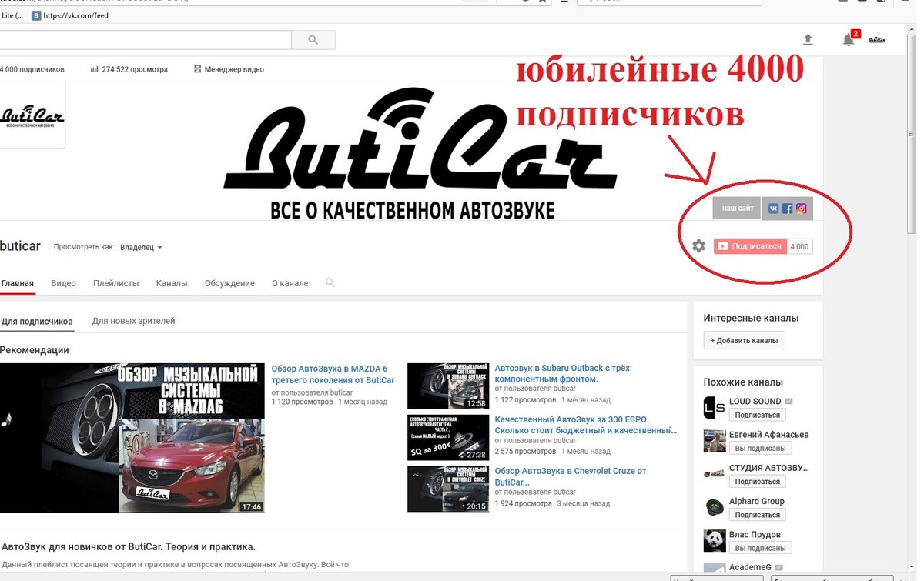Open the VK social link icon
The image size is (924, 581).
click(773, 209)
